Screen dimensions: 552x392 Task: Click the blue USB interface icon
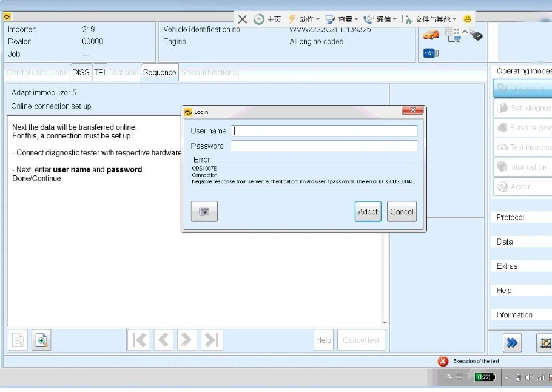(431, 53)
